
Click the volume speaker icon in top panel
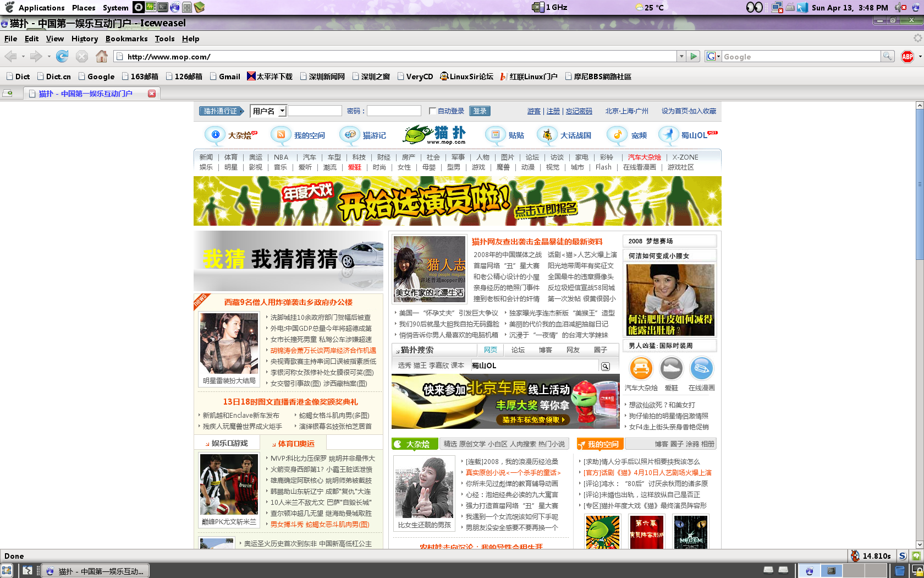(900, 7)
